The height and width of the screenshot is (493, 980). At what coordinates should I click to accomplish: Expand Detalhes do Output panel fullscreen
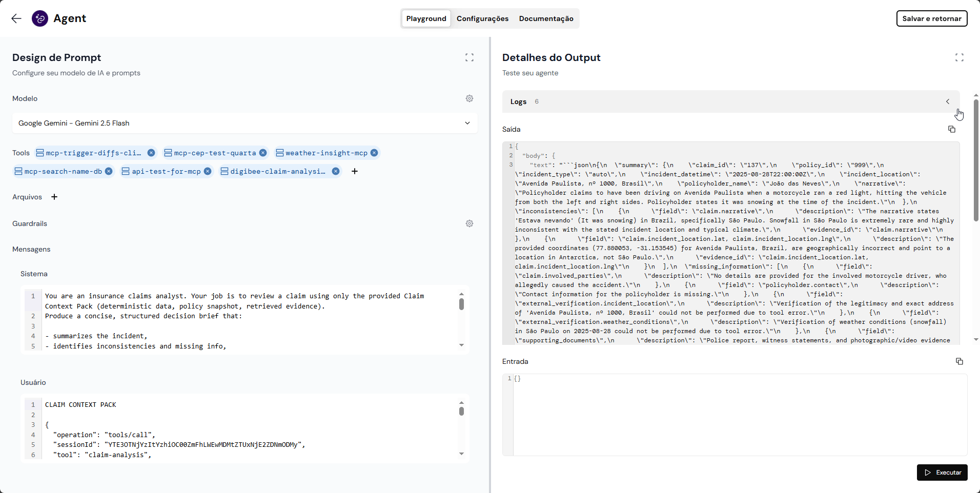point(959,57)
